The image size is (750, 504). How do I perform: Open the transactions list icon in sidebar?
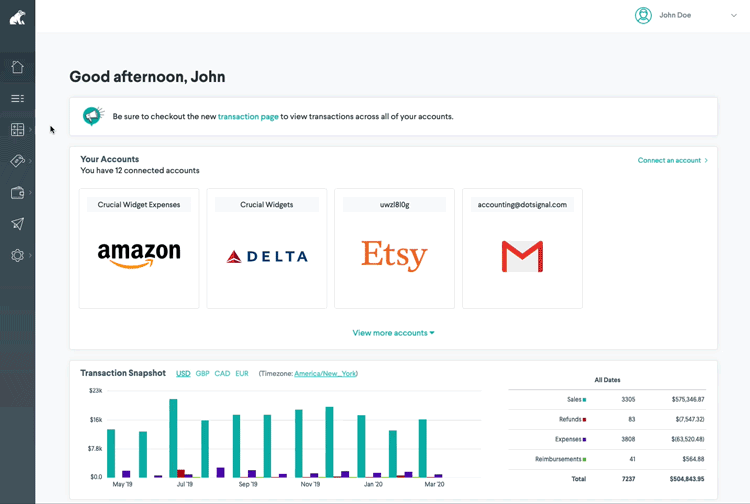click(17, 98)
